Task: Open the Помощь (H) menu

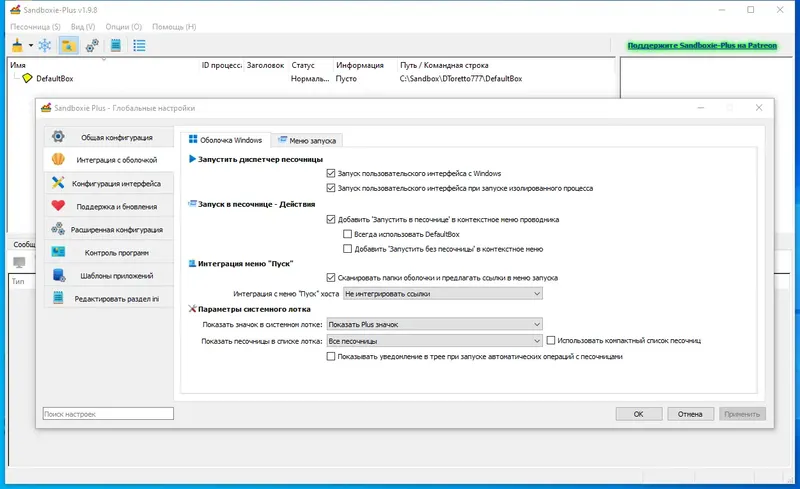Action: pyautogui.click(x=174, y=27)
